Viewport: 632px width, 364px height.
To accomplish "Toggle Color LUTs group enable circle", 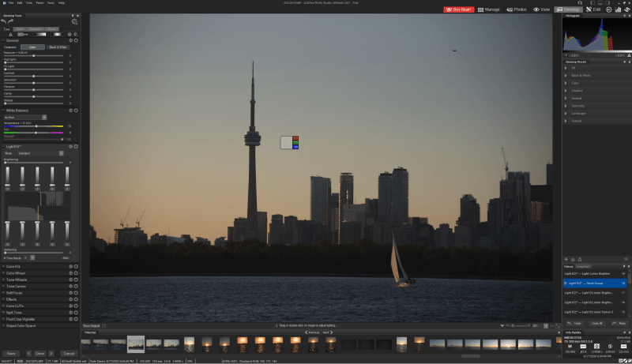I will pyautogui.click(x=76, y=306).
